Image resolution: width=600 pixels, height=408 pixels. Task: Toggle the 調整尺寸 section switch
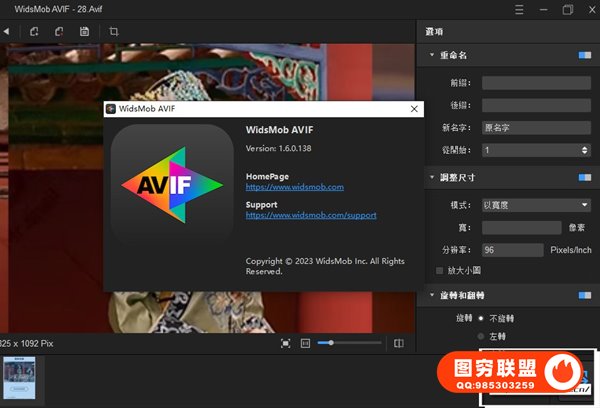[584, 178]
